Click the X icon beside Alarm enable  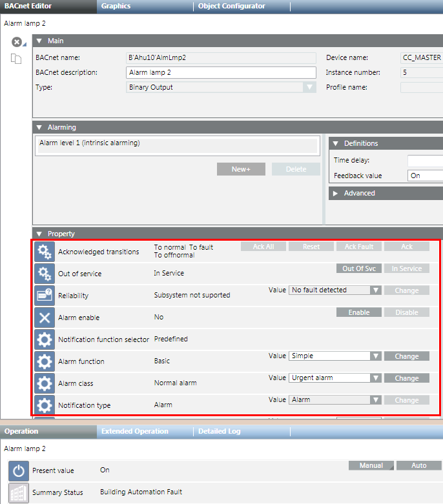45,318
